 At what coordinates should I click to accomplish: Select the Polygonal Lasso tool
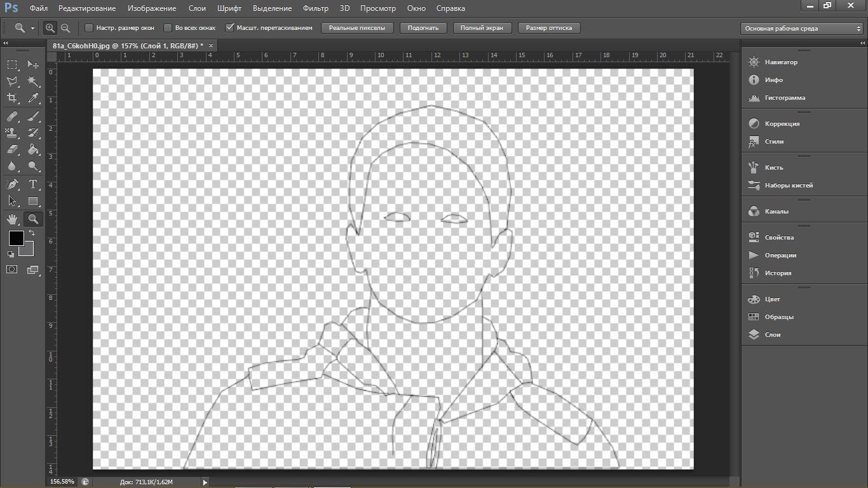(x=12, y=81)
